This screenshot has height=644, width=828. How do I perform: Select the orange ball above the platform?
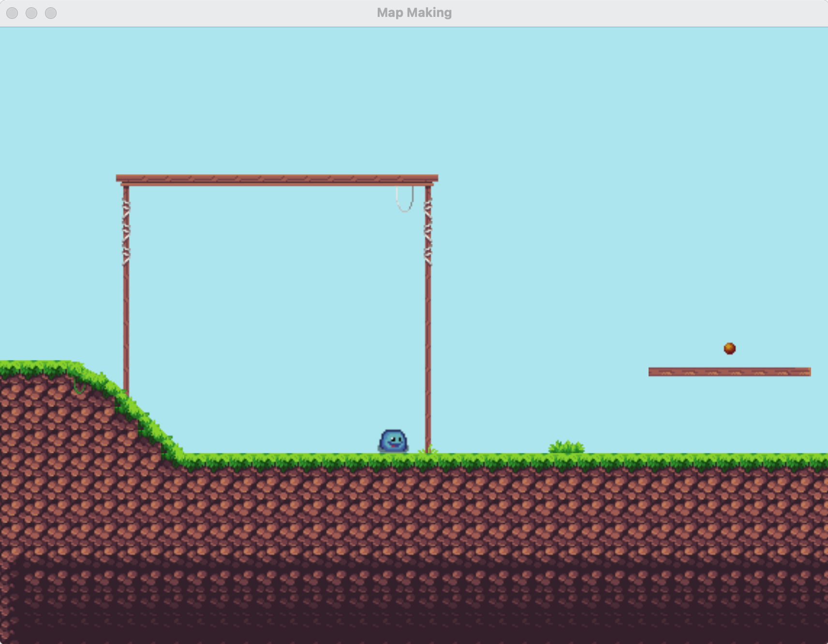[729, 348]
